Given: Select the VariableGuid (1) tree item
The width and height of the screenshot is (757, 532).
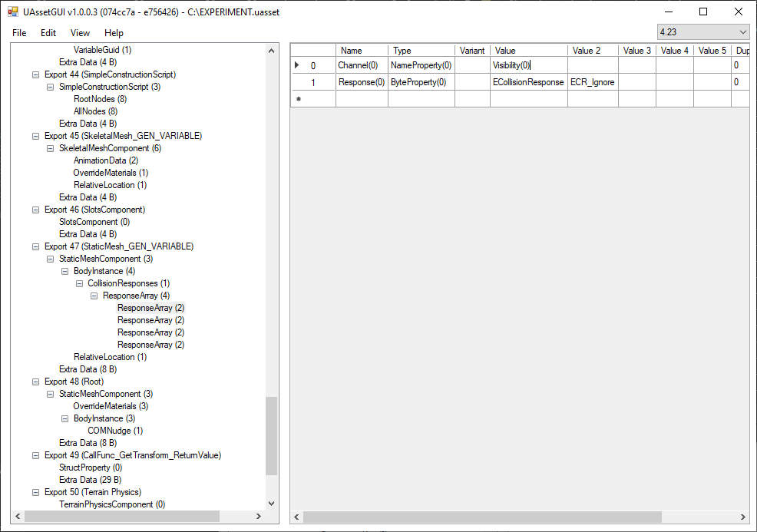Looking at the screenshot, I should (102, 50).
